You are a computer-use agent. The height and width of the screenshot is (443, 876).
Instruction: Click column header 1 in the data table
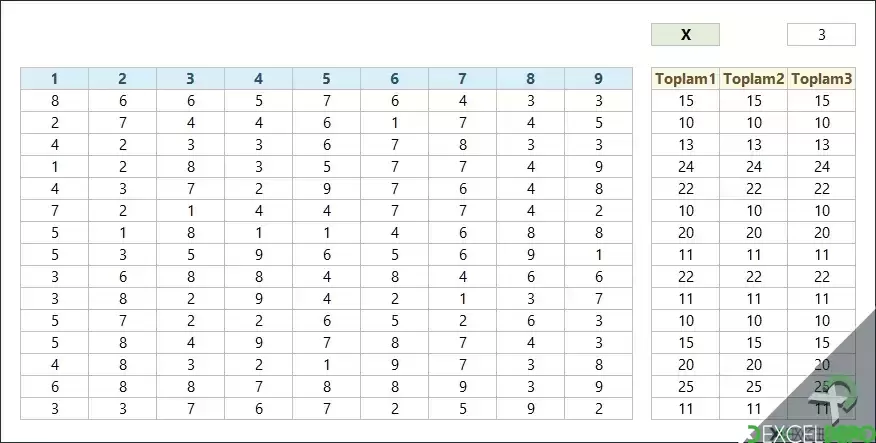55,79
